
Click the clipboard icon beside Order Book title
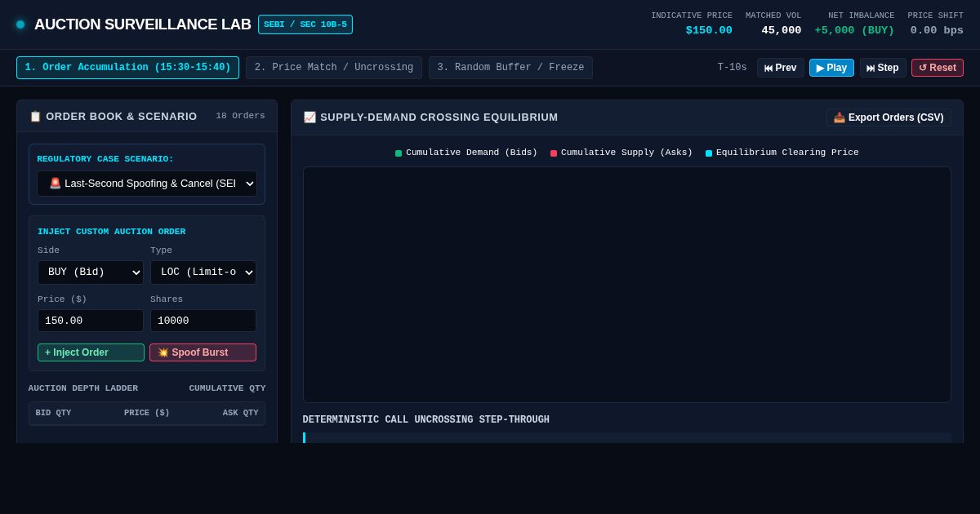pos(35,117)
